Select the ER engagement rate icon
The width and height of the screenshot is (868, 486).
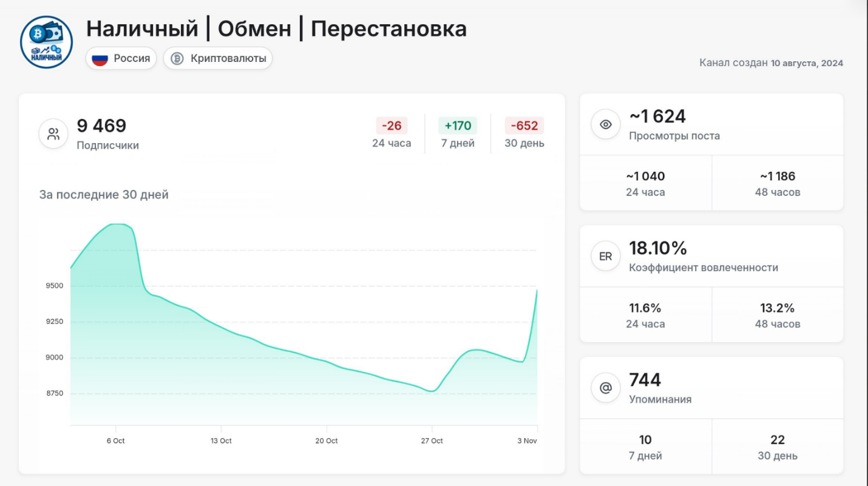(605, 255)
